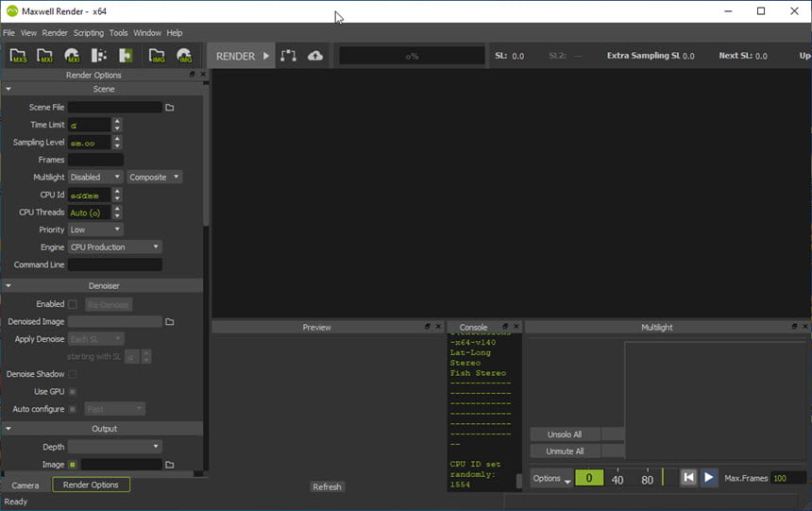Open the Render menu

[x=55, y=33]
